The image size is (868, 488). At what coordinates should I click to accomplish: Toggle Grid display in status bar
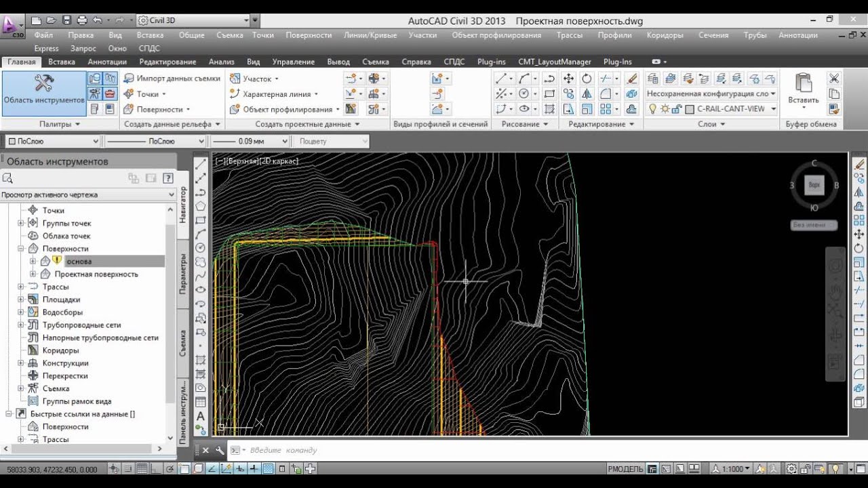point(142,469)
